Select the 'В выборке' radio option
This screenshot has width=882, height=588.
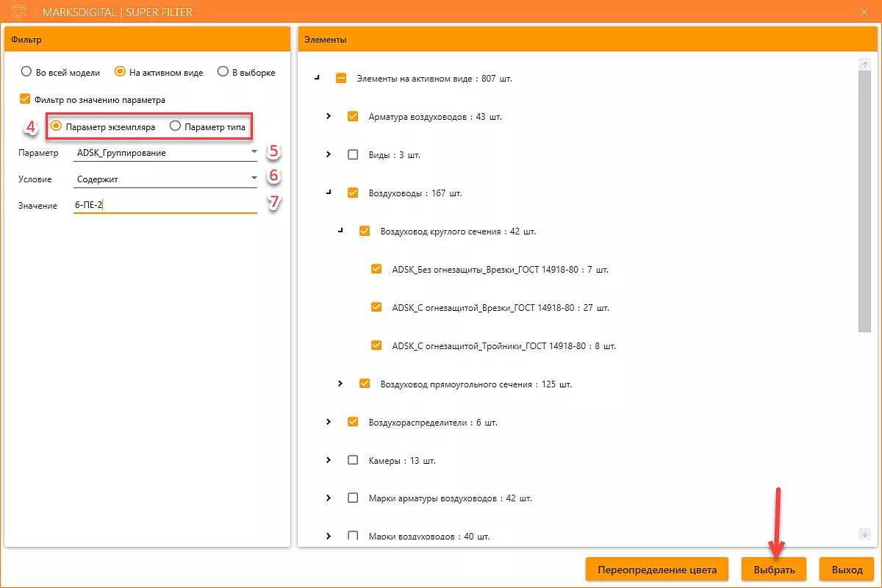click(x=223, y=72)
